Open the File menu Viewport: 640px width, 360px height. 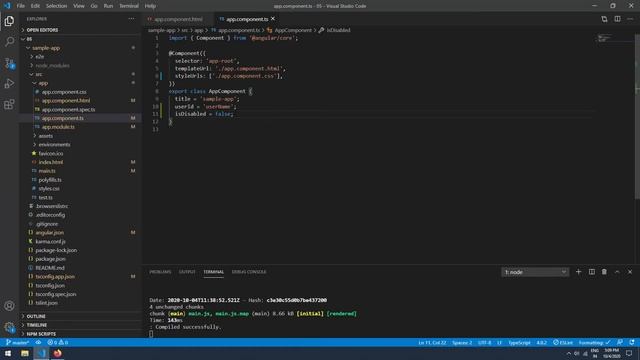20,6
